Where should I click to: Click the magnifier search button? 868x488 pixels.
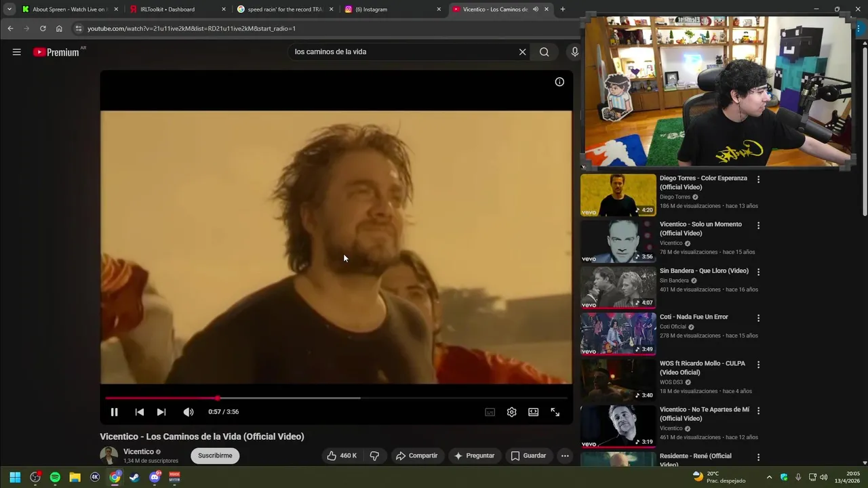544,52
